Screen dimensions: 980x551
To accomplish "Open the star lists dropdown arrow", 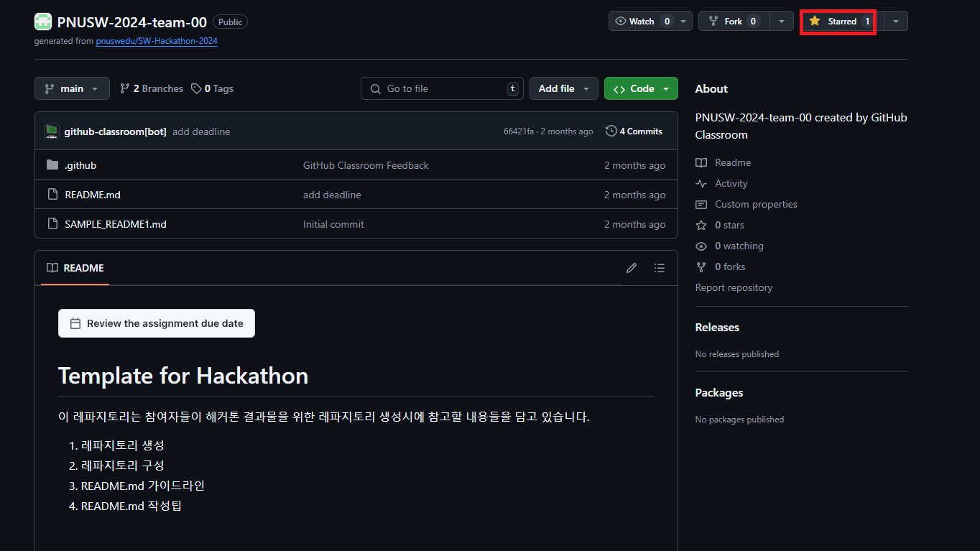I will point(895,22).
